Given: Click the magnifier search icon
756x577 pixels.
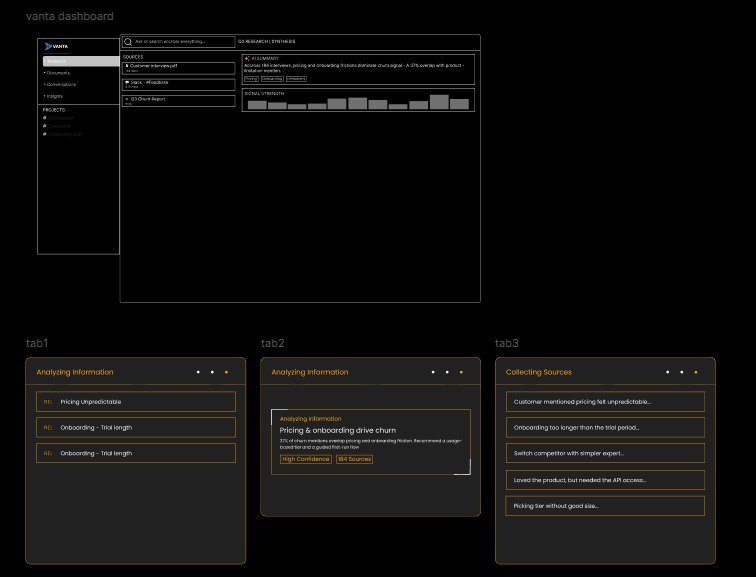Looking at the screenshot, I should pos(128,42).
